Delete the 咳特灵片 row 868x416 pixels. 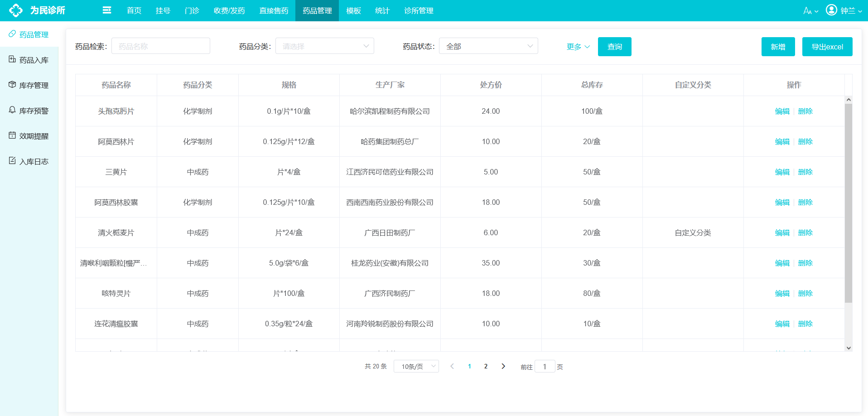point(805,293)
